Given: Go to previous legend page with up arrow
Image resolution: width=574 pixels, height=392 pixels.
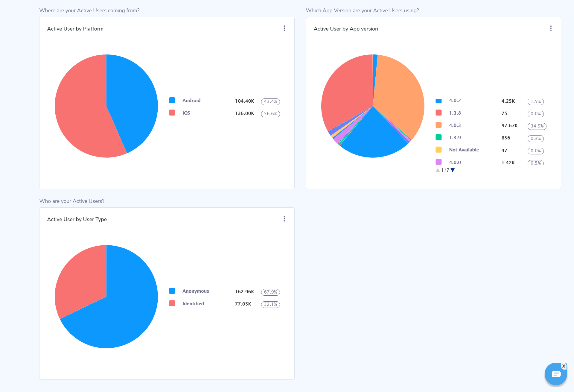Looking at the screenshot, I should coord(438,170).
